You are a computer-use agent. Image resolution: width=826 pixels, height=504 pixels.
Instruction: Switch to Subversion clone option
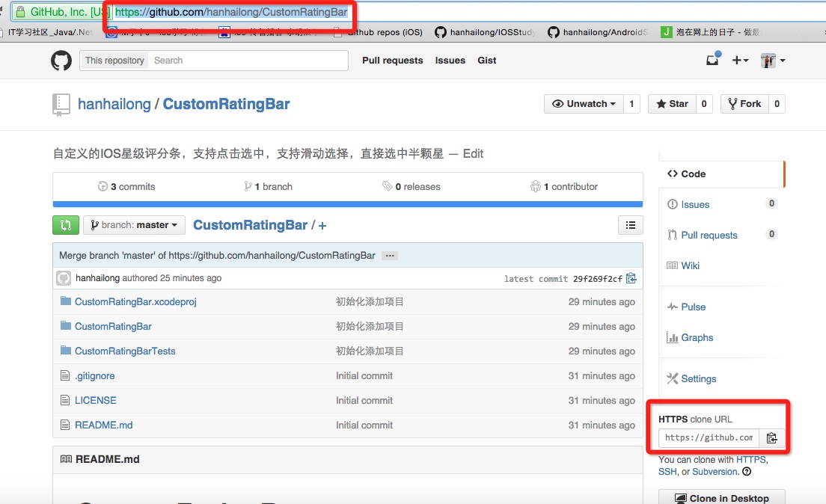coord(715,472)
